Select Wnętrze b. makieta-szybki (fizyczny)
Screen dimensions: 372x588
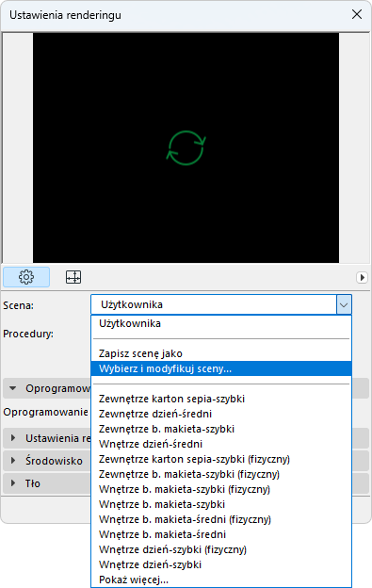pos(221,489)
